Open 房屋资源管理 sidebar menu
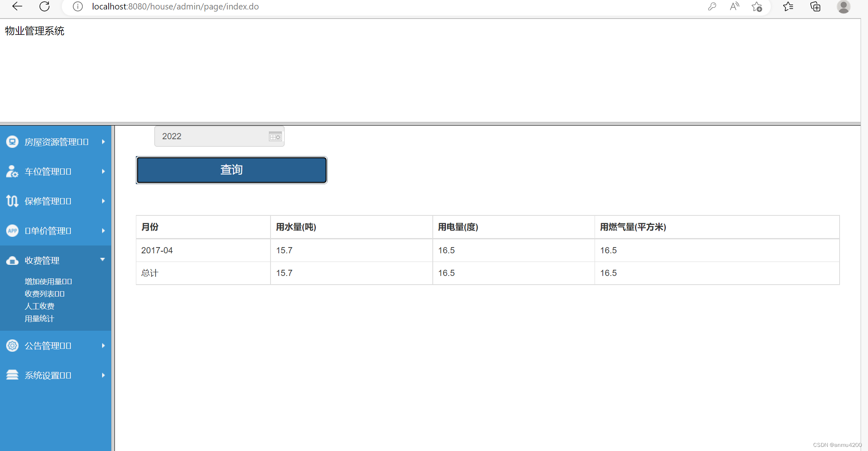This screenshot has height=451, width=868. (x=56, y=142)
